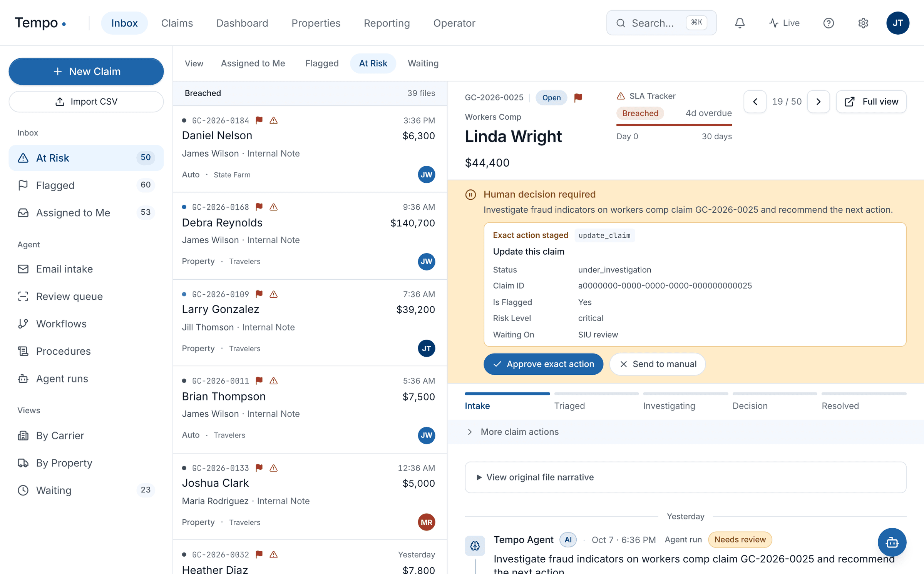Screen dimensions: 924x574
Task: Click the Investigating stage step
Action: 685,402
